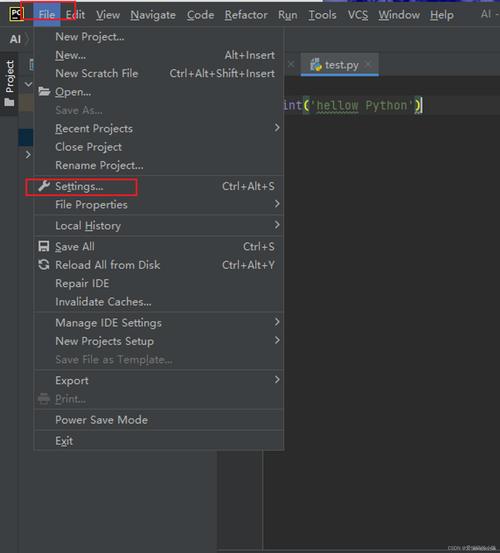The height and width of the screenshot is (553, 500).
Task: Expand File Properties submenu
Action: pos(158,205)
